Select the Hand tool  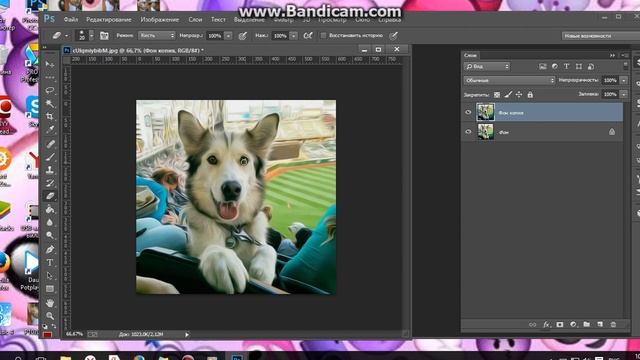[x=50, y=303]
